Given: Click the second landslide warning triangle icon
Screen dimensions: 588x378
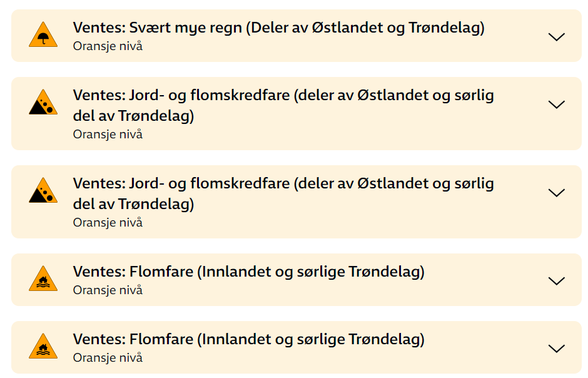Looking at the screenshot, I should point(43,190).
